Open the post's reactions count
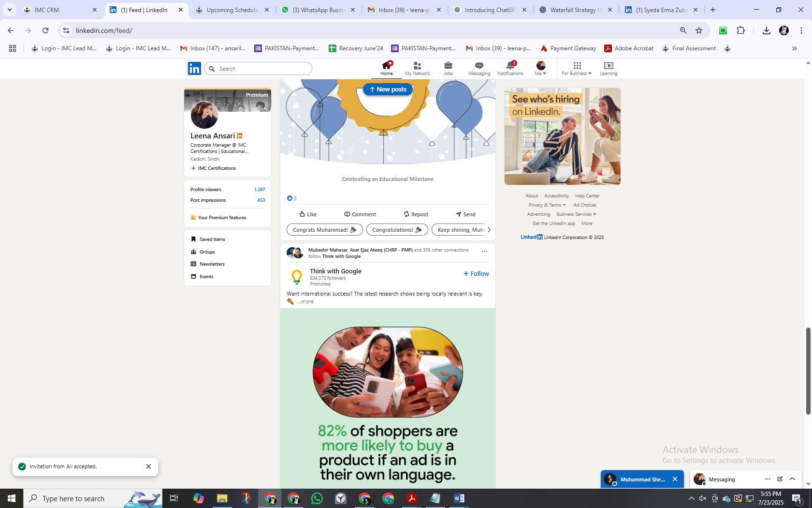This screenshot has width=812, height=508. click(x=291, y=198)
